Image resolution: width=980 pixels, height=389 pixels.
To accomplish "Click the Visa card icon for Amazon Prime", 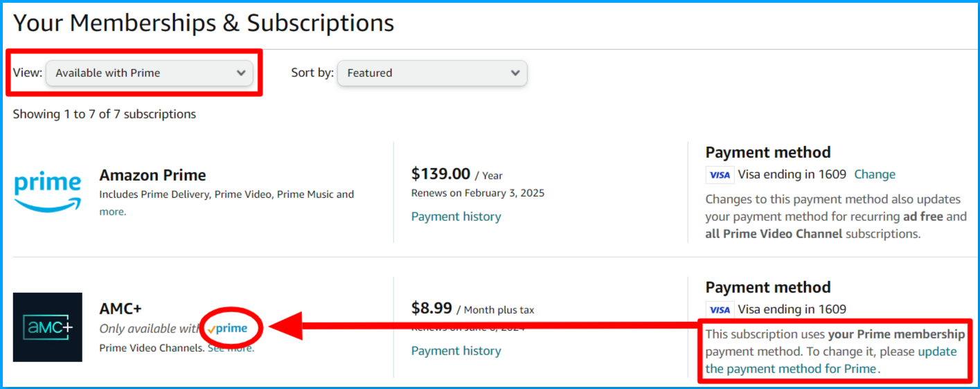I will click(720, 175).
